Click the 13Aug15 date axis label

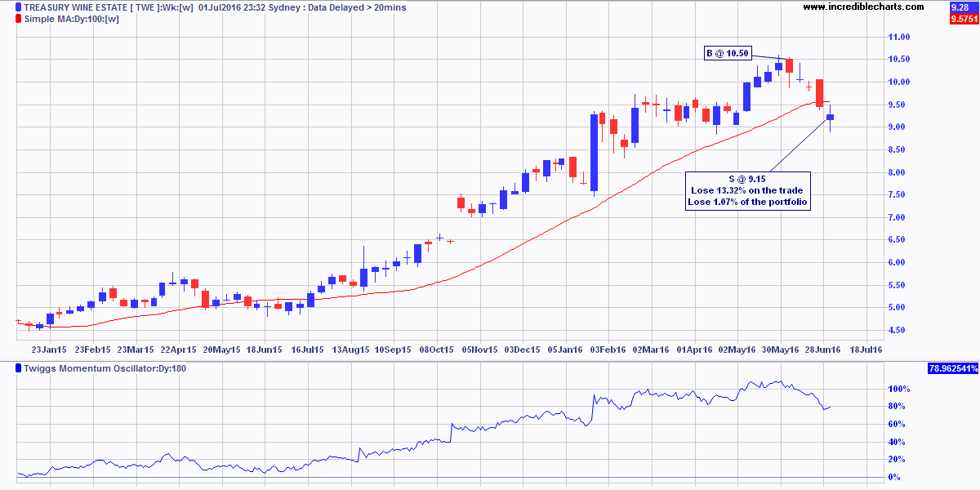point(350,349)
